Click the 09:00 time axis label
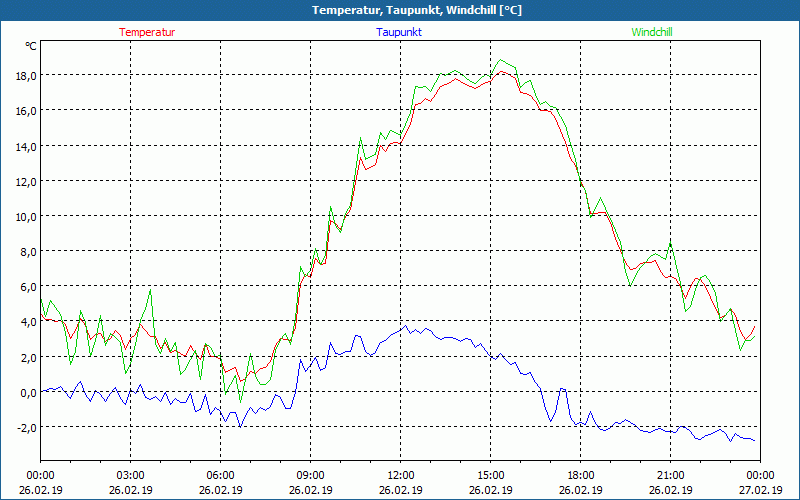Image resolution: width=800 pixels, height=500 pixels. tap(311, 476)
